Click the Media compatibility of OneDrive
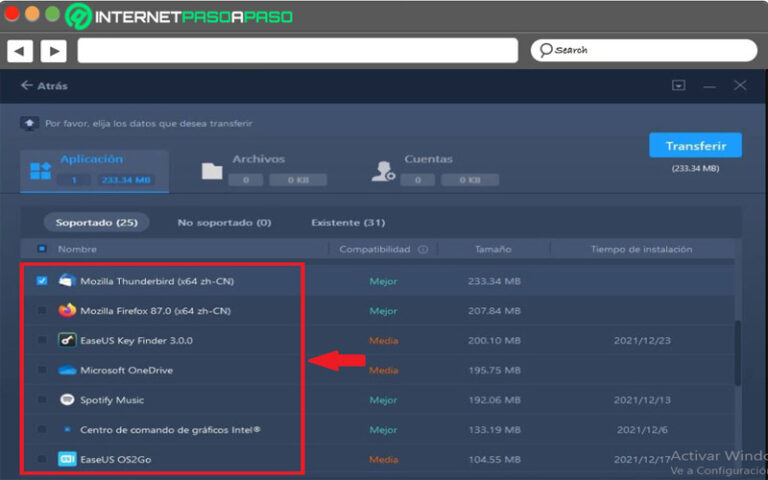 [384, 370]
